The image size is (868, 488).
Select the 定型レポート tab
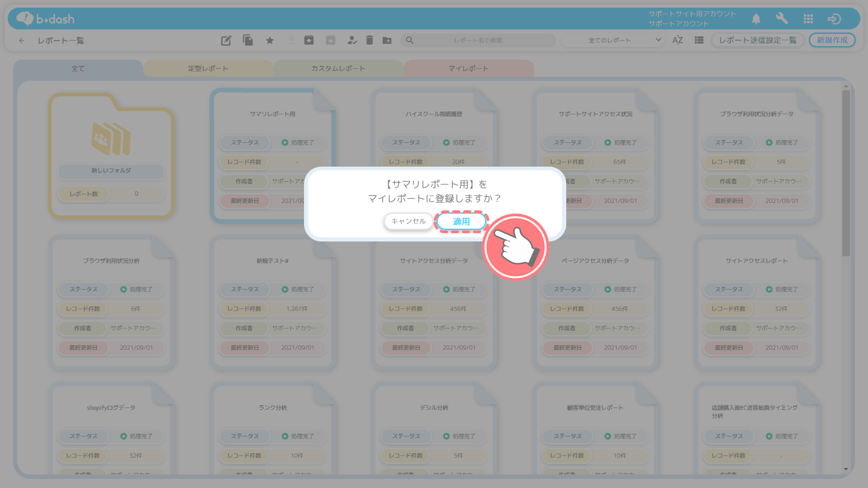point(208,68)
